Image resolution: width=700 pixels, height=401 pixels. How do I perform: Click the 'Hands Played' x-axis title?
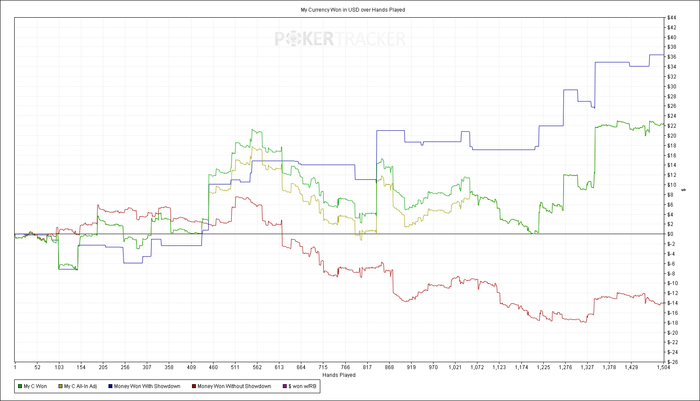(339, 375)
